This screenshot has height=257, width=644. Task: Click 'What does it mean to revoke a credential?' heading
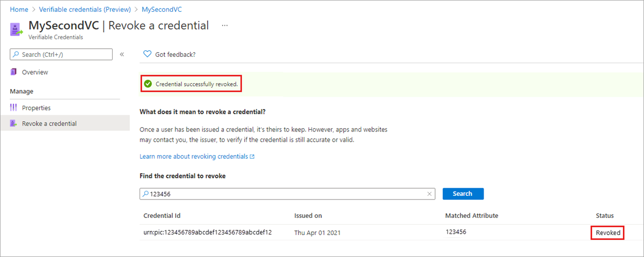(x=203, y=112)
